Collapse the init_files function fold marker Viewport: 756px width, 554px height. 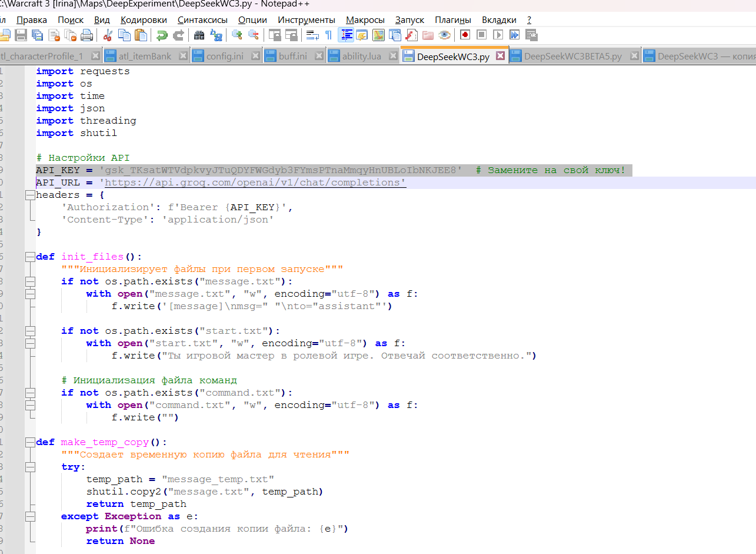point(29,257)
